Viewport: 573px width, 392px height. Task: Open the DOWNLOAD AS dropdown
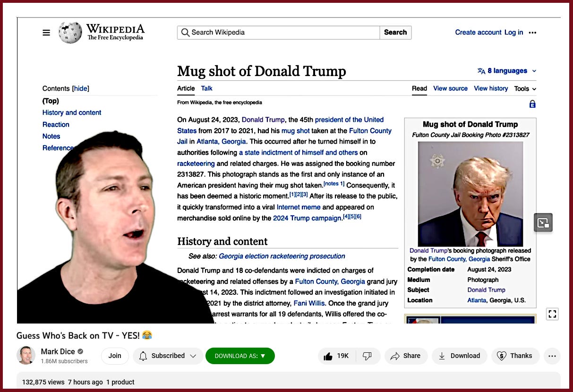tap(240, 356)
